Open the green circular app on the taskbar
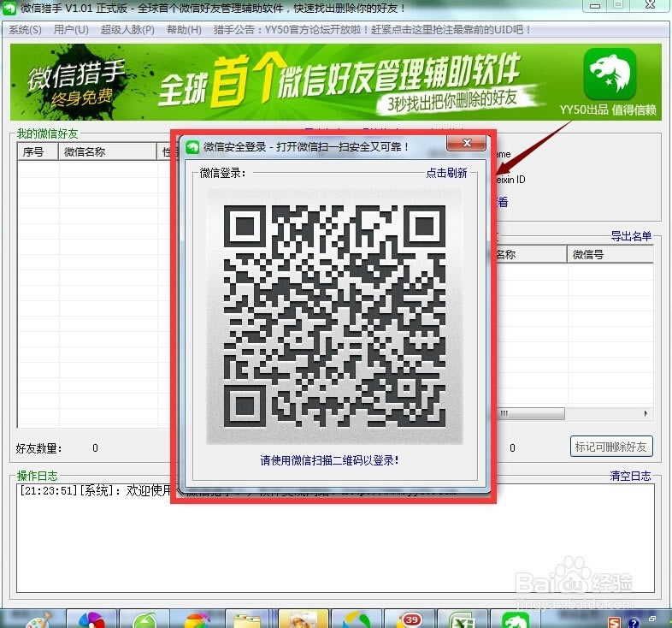This screenshot has height=628, width=672. point(144,620)
